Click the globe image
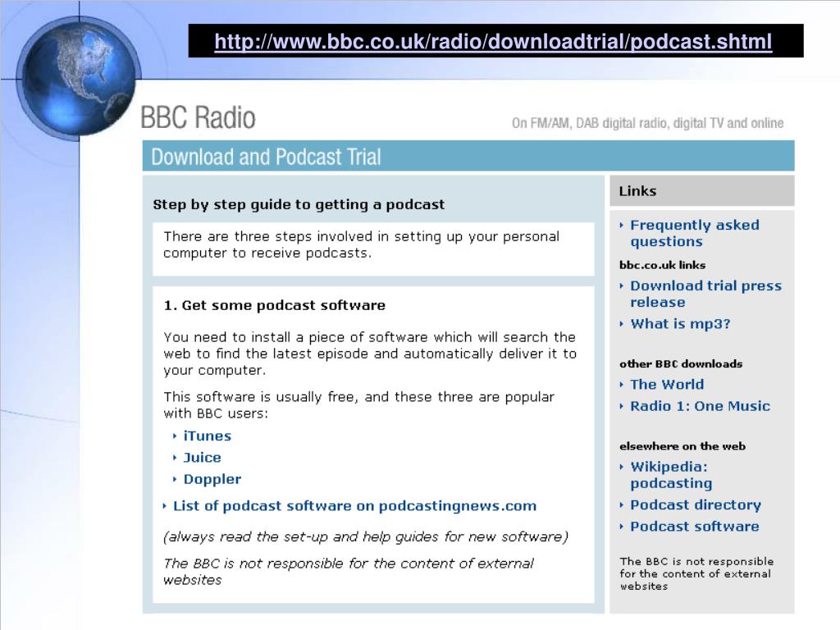Screen dimensions: 840x630 [x=79, y=78]
